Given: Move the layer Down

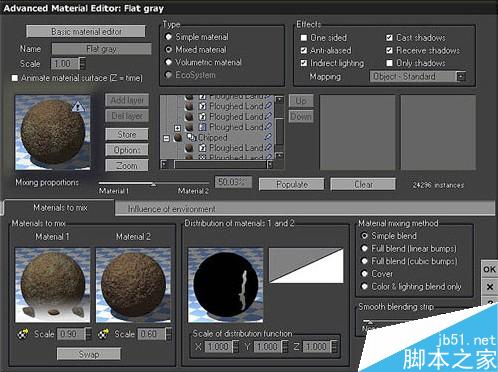Looking at the screenshot, I should [x=301, y=116].
